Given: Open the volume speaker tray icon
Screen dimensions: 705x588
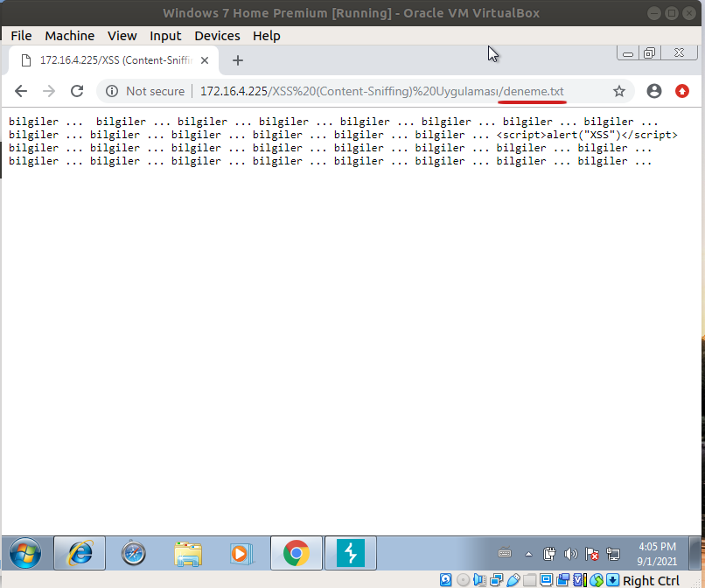Looking at the screenshot, I should (x=570, y=553).
